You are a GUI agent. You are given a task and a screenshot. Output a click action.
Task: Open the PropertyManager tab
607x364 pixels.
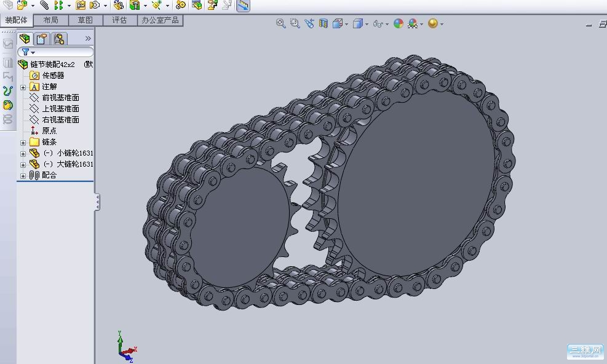[42, 38]
